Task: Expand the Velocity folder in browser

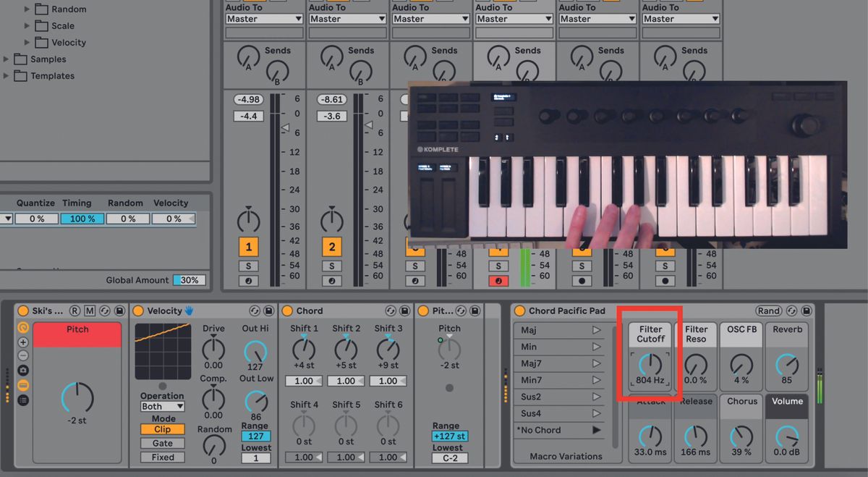Action: (x=27, y=43)
